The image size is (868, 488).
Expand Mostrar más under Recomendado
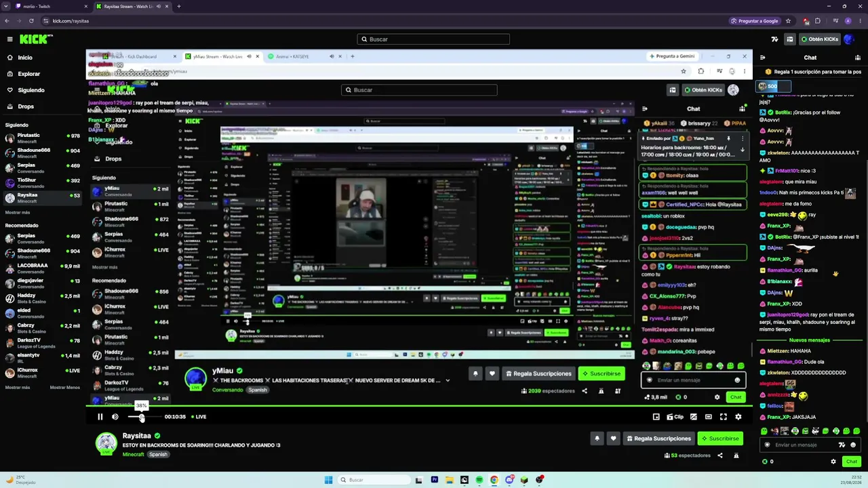click(18, 388)
